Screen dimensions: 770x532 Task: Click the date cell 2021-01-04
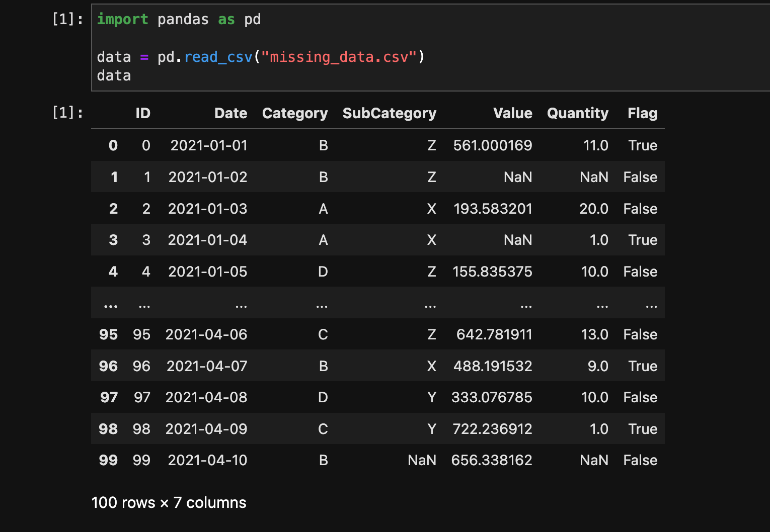click(207, 240)
